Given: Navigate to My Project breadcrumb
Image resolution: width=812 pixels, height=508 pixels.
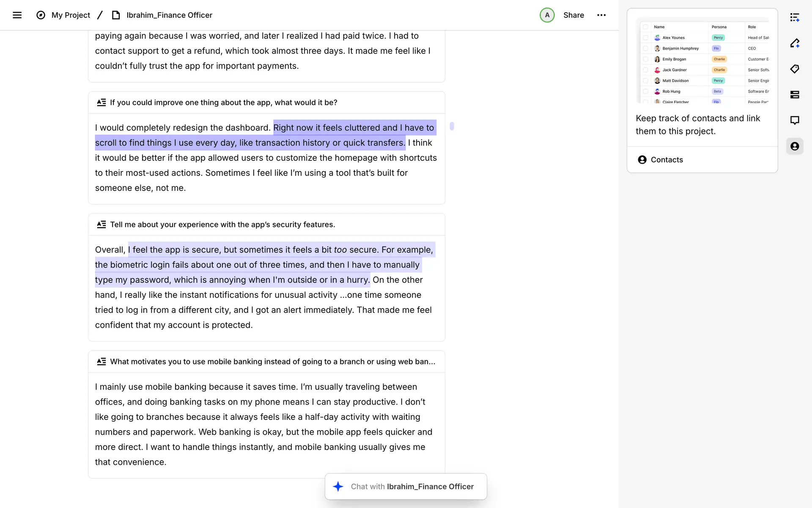Looking at the screenshot, I should tap(71, 15).
